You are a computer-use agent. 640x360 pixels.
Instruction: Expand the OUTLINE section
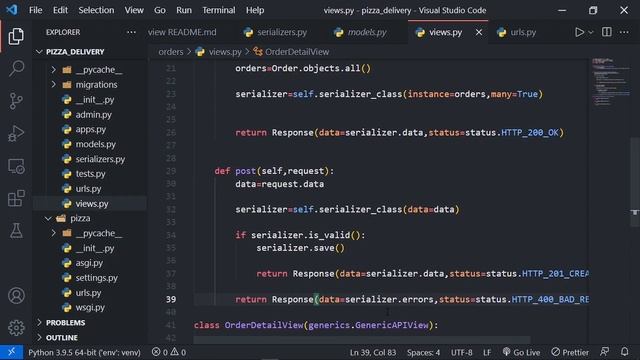click(x=90, y=338)
